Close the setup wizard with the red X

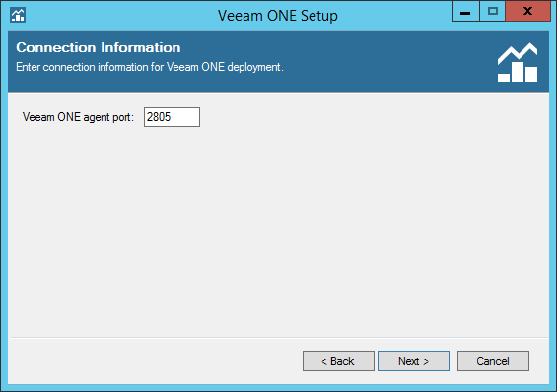tap(527, 12)
